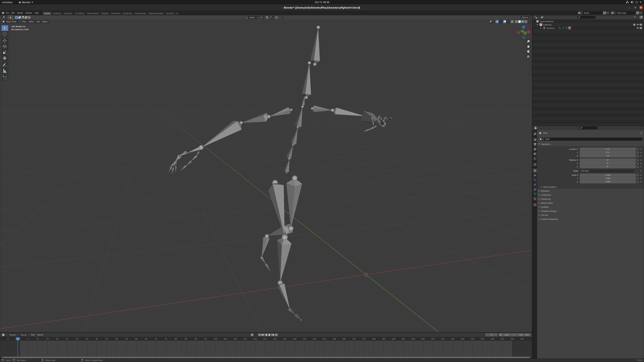Toggle snapping magnet in header
This screenshot has width=644, height=362.
(267, 17)
